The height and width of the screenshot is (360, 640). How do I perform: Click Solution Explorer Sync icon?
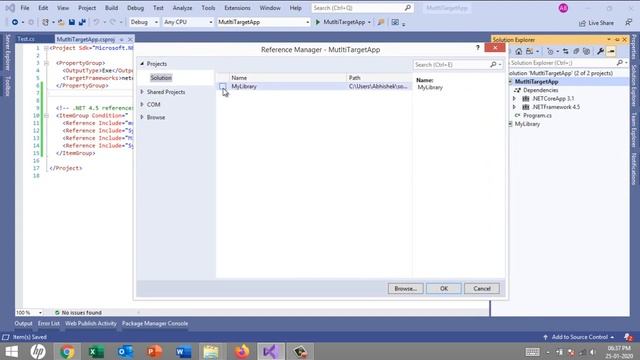[x=565, y=51]
